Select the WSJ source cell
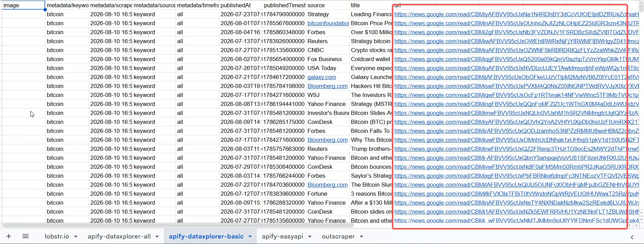The image size is (644, 244). point(328,95)
